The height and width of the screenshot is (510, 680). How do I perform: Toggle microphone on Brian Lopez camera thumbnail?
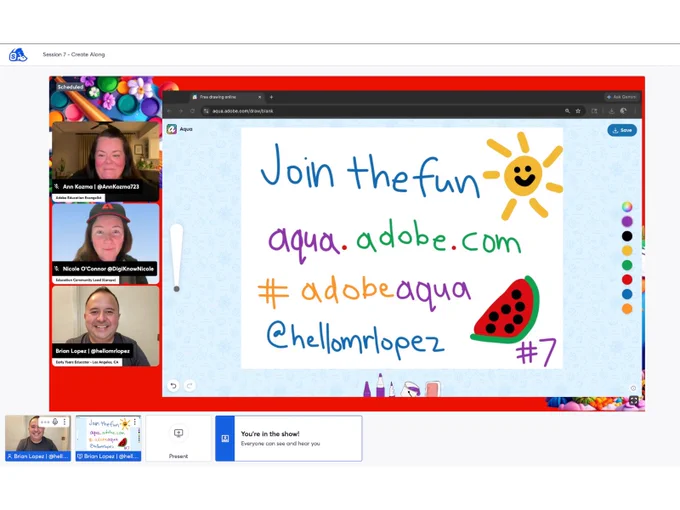coord(56,422)
